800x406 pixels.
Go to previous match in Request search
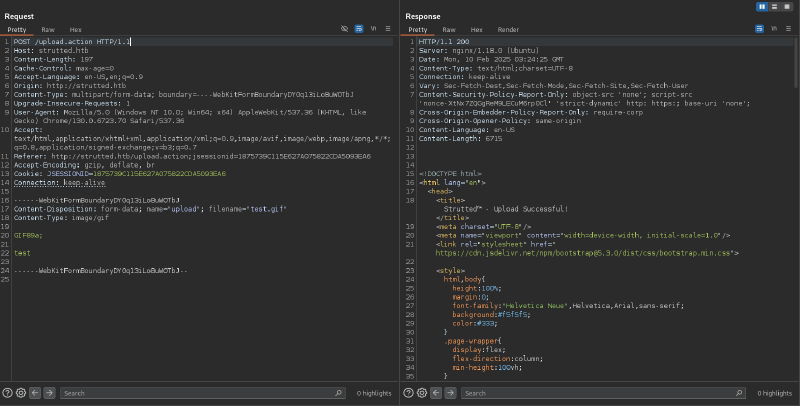tap(35, 393)
